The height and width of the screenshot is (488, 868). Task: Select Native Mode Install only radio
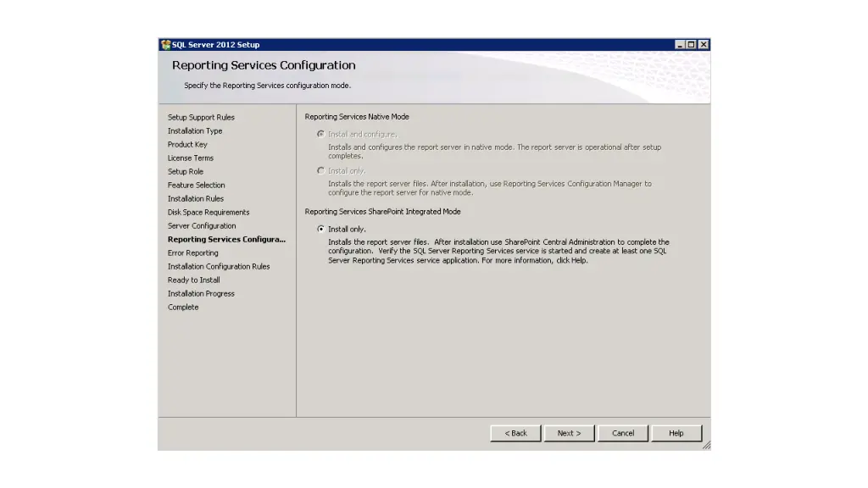click(320, 170)
